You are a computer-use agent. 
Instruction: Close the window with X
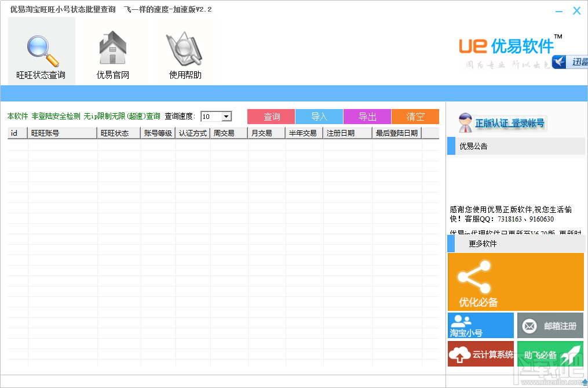pos(577,11)
